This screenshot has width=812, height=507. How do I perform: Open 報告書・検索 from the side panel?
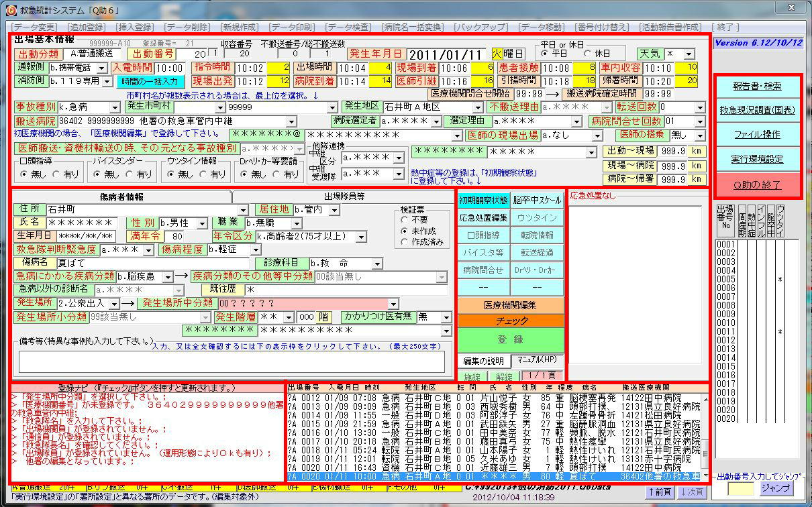(757, 87)
